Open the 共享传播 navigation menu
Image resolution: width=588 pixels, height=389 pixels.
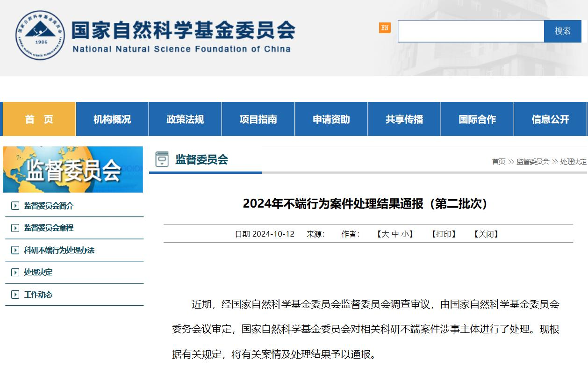pyautogui.click(x=404, y=119)
